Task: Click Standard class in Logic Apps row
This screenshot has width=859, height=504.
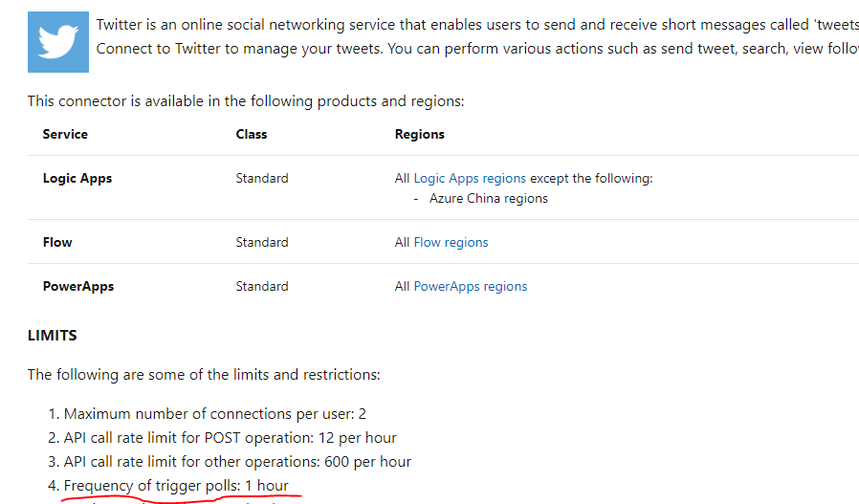Action: 262,178
